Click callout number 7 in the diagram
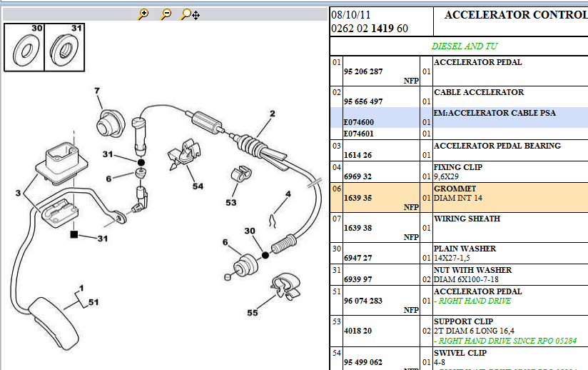The width and height of the screenshot is (588, 370). (98, 91)
